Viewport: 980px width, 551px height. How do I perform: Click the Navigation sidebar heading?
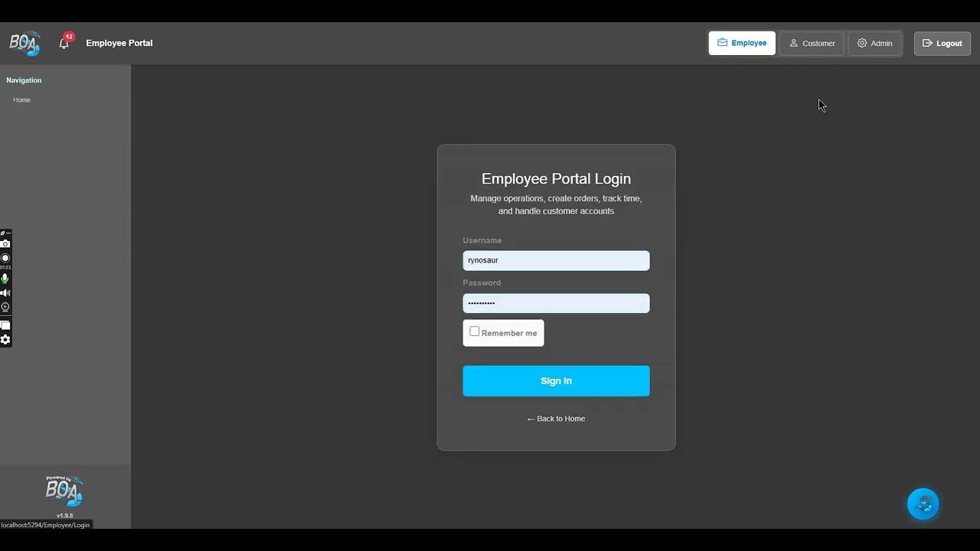coord(24,80)
